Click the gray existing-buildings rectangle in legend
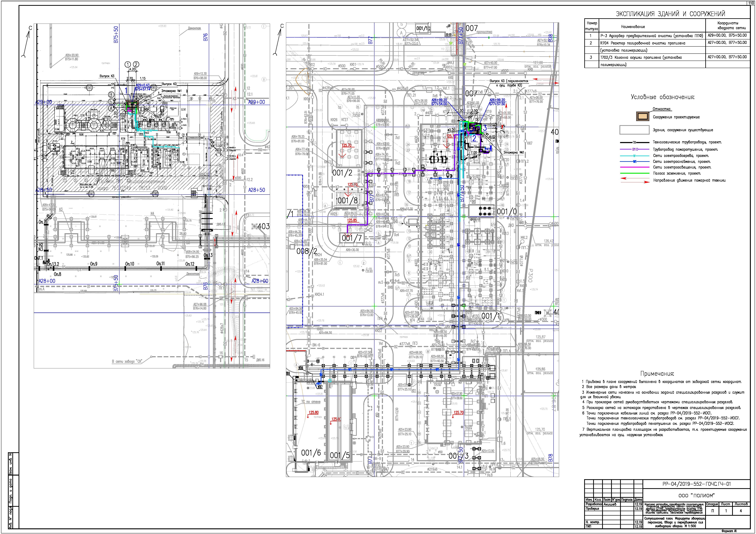Image resolution: width=756 pixels, height=534 pixels. coord(634,130)
